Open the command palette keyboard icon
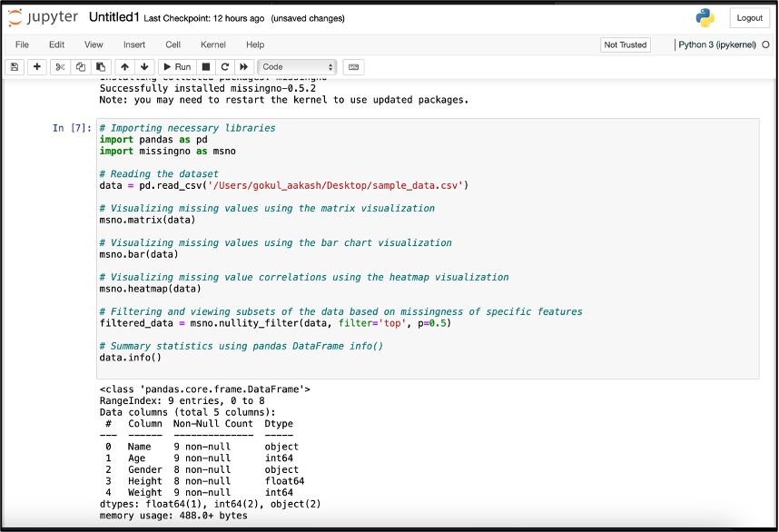This screenshot has width=779, height=532. point(352,66)
